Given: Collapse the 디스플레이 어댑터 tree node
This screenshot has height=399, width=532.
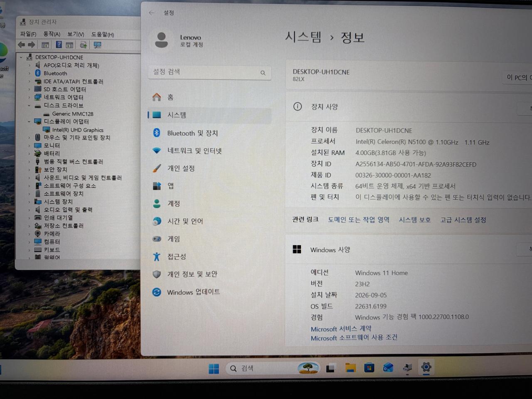Looking at the screenshot, I should tap(29, 121).
